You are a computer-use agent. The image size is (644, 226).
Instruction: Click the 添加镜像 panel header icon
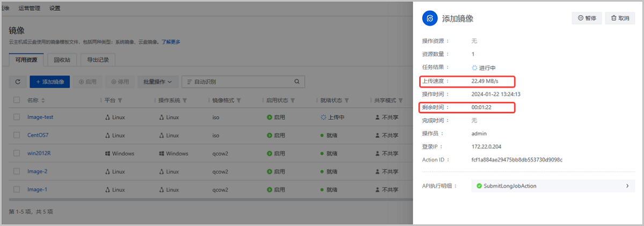click(x=429, y=18)
